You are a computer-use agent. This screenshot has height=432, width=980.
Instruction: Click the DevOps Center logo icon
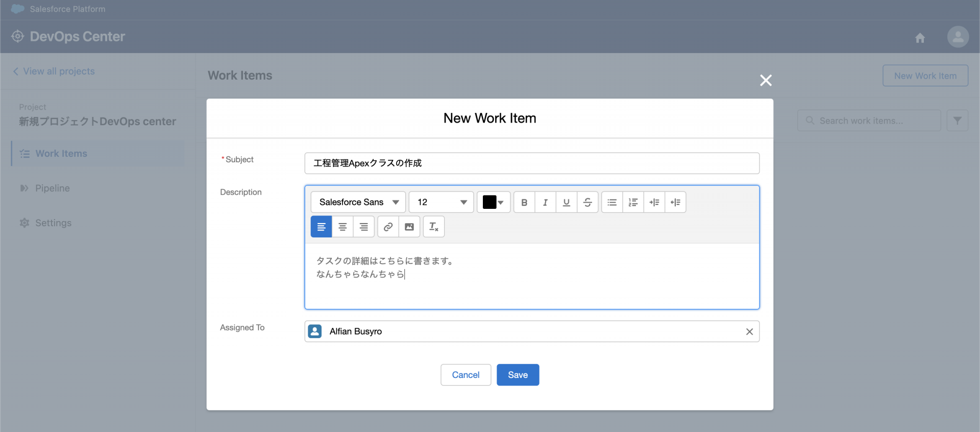(x=18, y=36)
